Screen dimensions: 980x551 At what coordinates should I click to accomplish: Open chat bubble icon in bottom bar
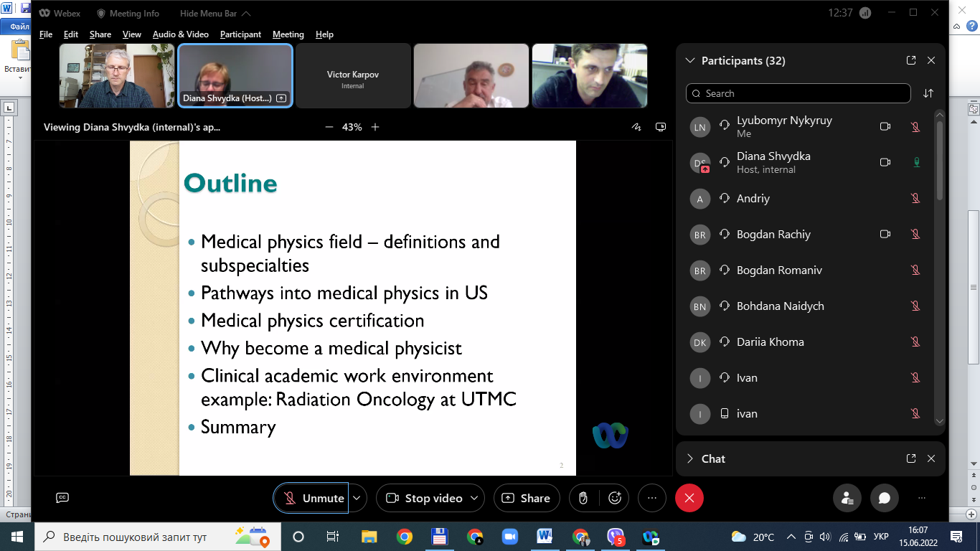(x=885, y=498)
